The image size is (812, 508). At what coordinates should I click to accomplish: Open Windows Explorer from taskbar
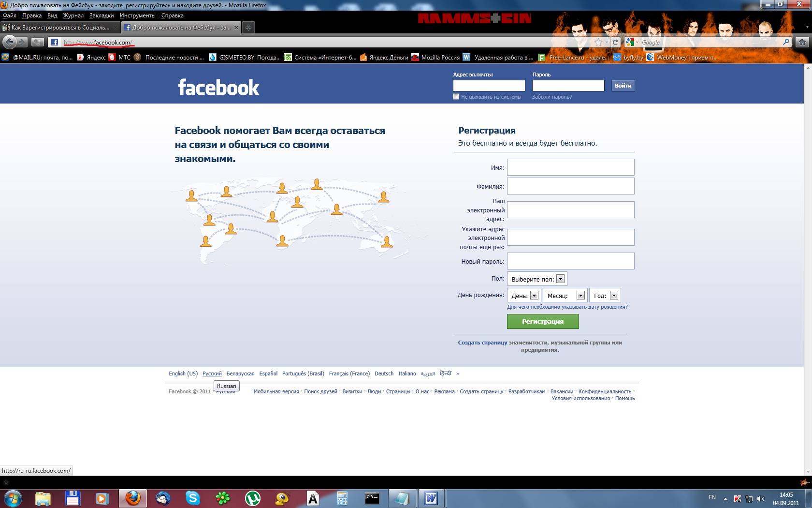click(x=43, y=498)
